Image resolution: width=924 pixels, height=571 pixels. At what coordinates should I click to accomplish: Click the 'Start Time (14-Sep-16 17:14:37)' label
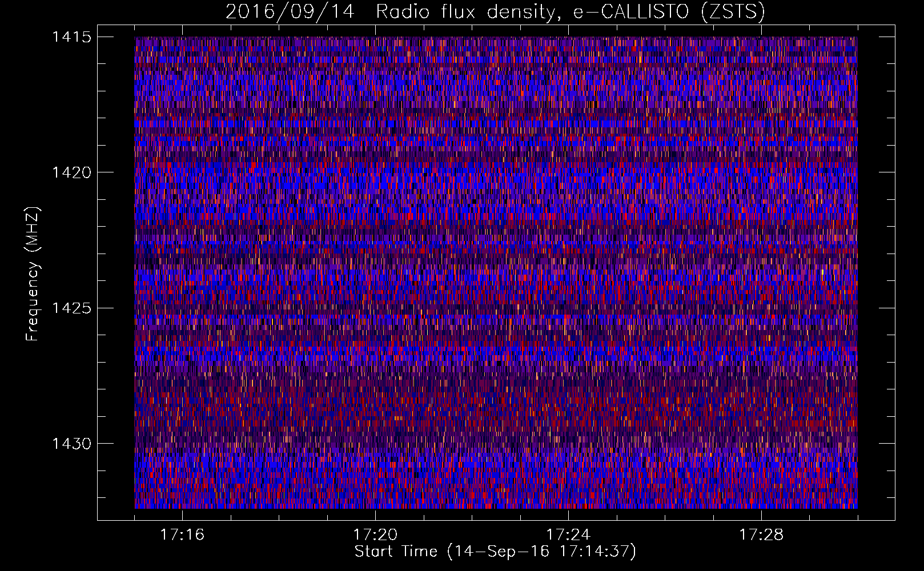point(495,552)
